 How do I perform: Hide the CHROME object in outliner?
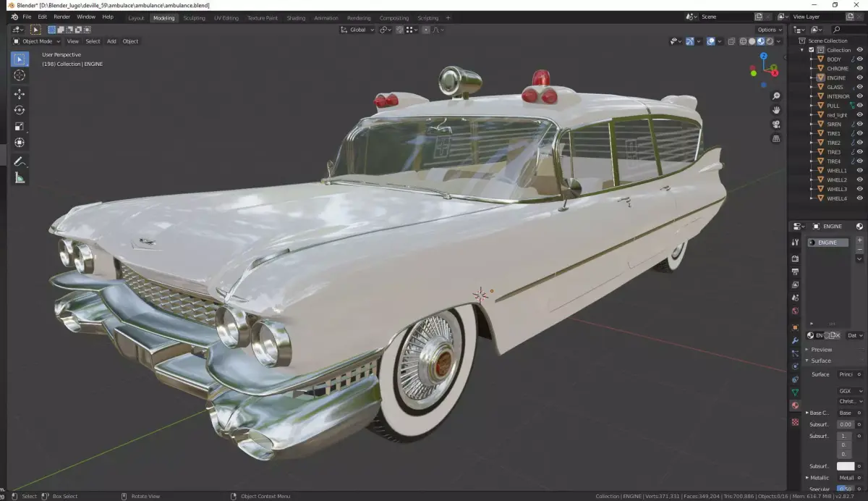pyautogui.click(x=860, y=69)
